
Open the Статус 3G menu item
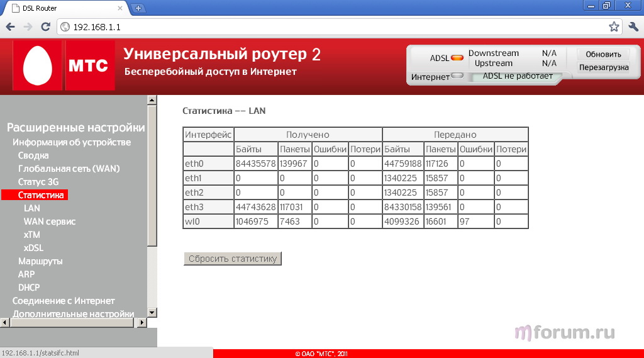38,182
